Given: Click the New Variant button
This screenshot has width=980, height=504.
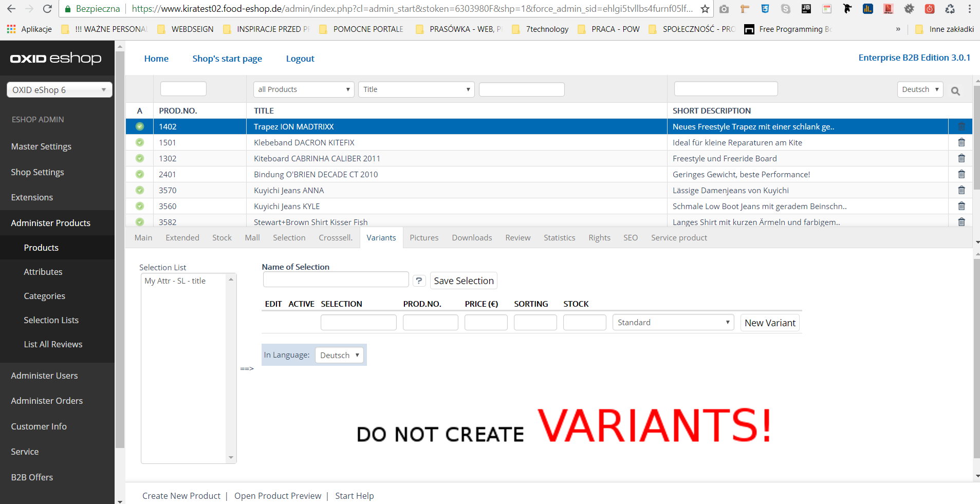Looking at the screenshot, I should coord(769,323).
